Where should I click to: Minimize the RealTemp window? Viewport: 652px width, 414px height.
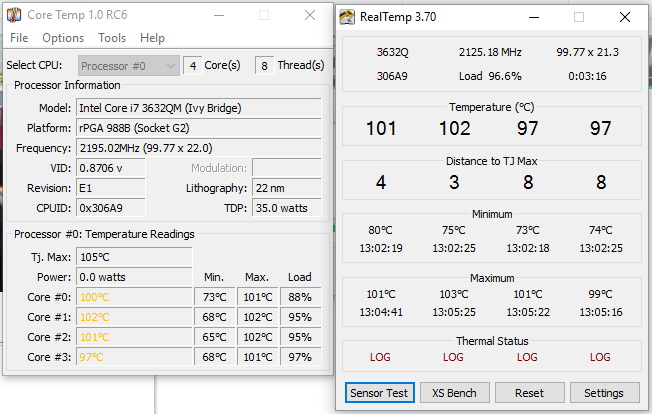coord(534,17)
